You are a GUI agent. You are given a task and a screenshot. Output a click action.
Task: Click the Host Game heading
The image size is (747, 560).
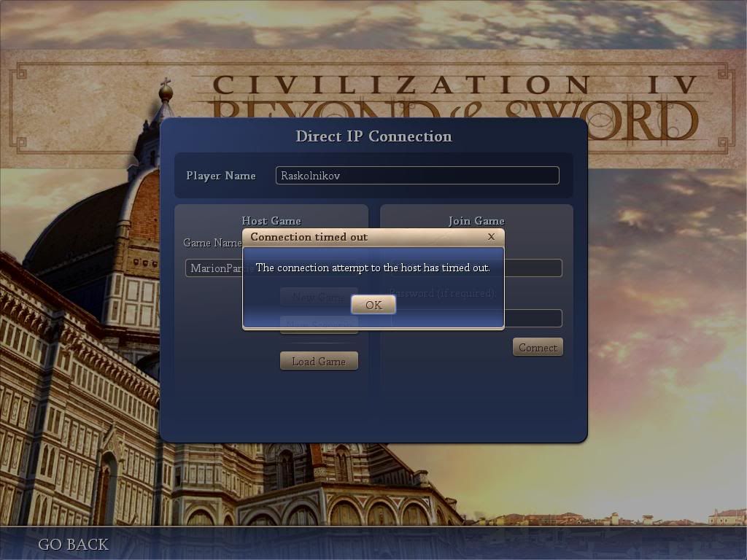271,221
